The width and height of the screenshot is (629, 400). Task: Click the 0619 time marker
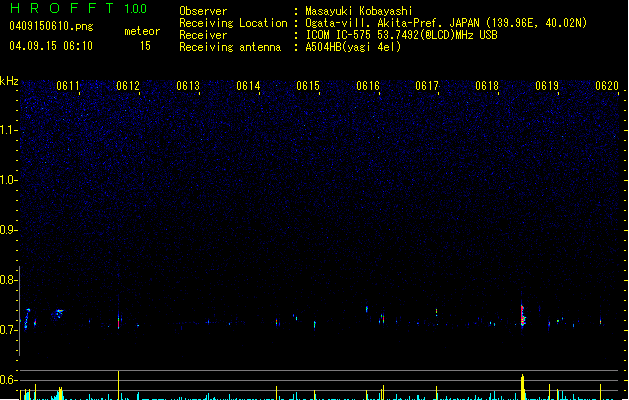[547, 86]
